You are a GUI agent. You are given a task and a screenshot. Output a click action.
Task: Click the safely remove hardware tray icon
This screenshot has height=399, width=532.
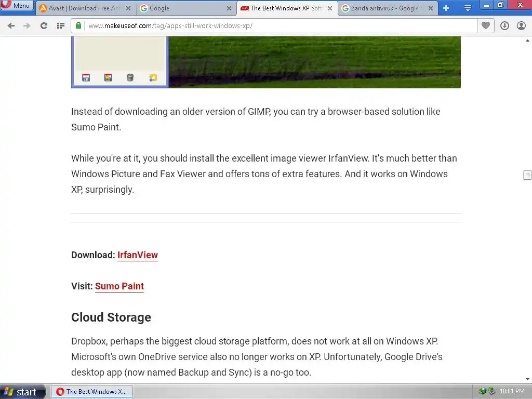coord(491,391)
